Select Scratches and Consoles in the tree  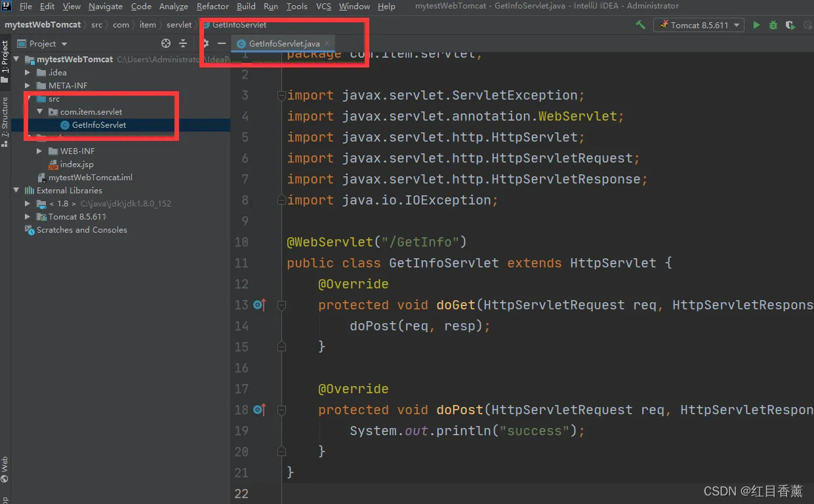(x=81, y=229)
